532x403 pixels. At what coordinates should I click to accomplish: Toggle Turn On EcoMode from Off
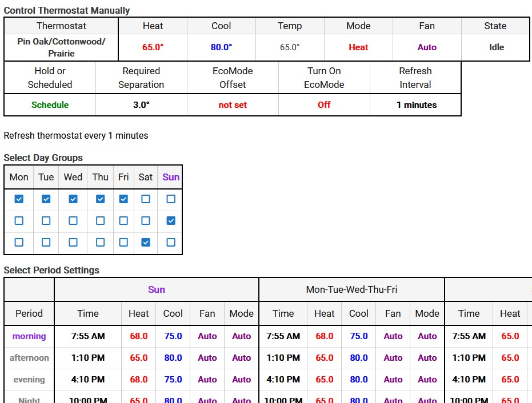324,105
